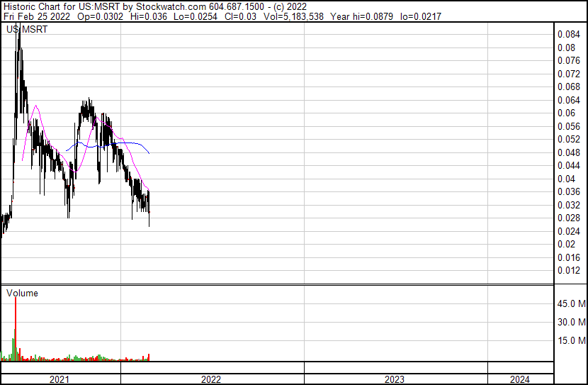
Task: Select the 2021 year label on timeline
Action: [x=60, y=379]
